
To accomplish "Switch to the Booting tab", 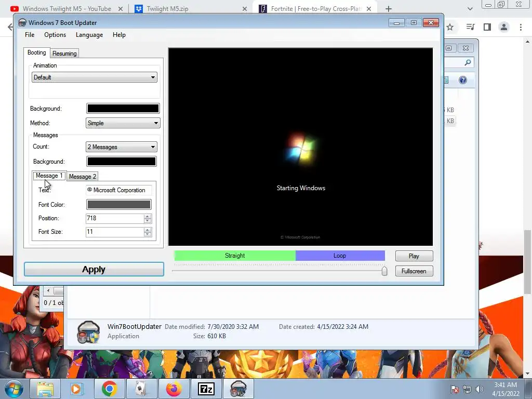I will 37,52.
